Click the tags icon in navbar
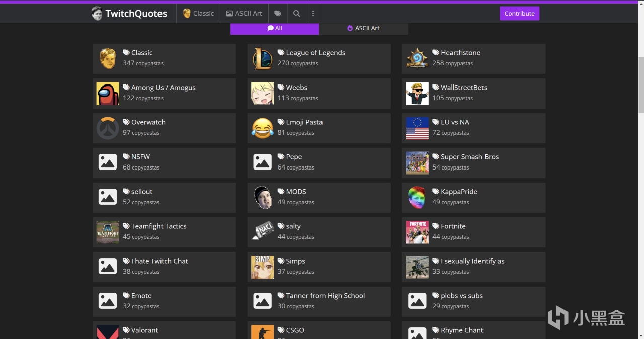This screenshot has width=644, height=339. pos(278,14)
